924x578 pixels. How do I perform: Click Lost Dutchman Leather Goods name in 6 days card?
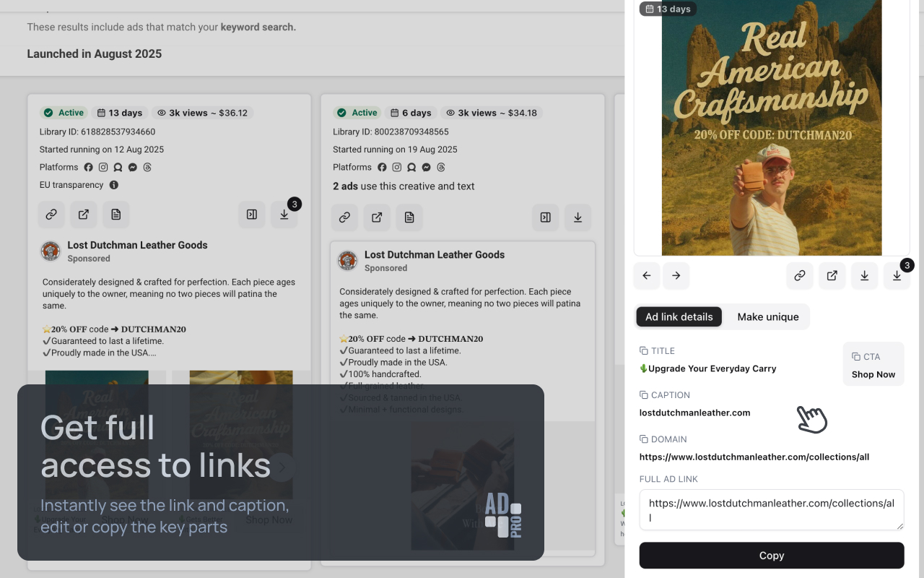pyautogui.click(x=435, y=254)
